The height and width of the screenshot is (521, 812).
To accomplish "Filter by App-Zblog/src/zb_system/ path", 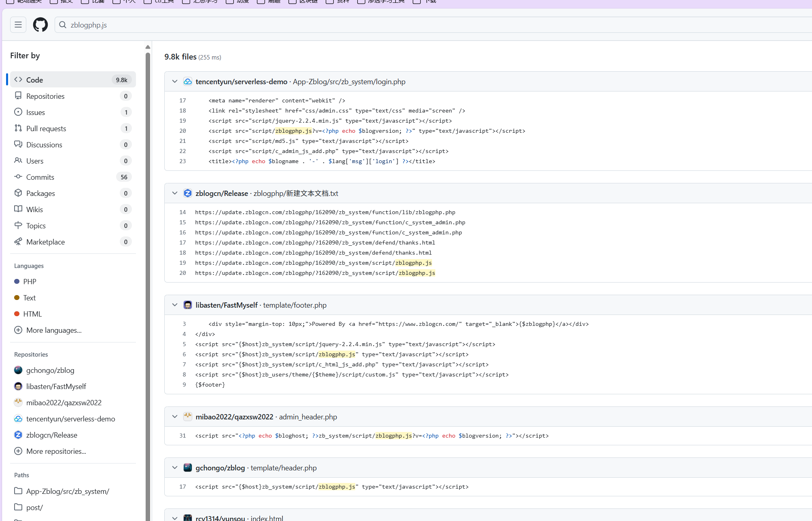I will pos(68,491).
